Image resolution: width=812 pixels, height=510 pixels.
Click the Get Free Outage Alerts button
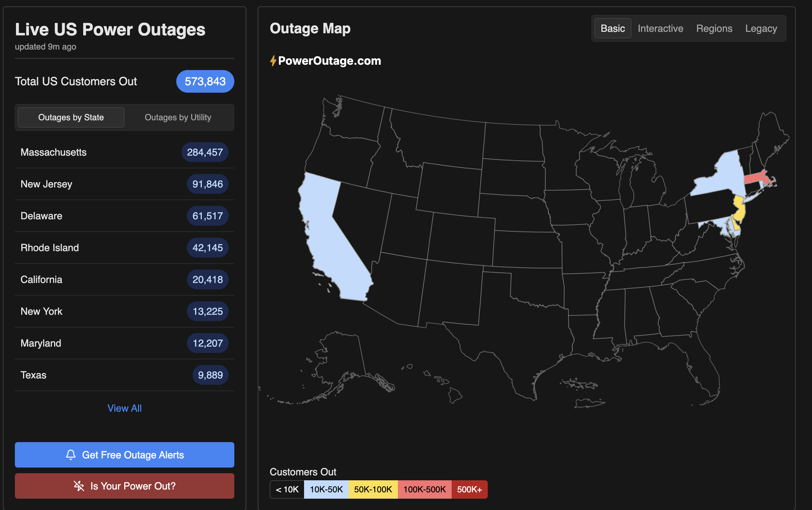click(x=125, y=455)
